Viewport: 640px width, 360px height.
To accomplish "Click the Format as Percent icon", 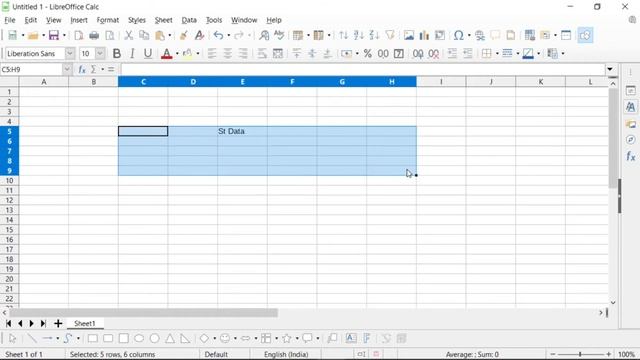I will click(x=368, y=53).
